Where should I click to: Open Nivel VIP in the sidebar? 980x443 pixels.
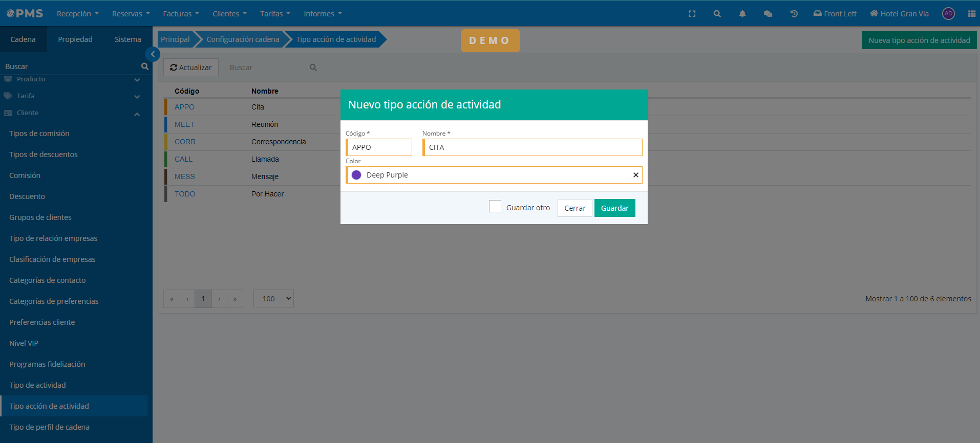[24, 343]
